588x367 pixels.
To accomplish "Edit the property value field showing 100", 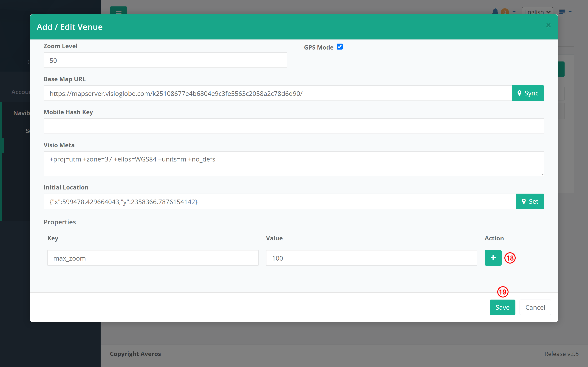I will click(371, 258).
